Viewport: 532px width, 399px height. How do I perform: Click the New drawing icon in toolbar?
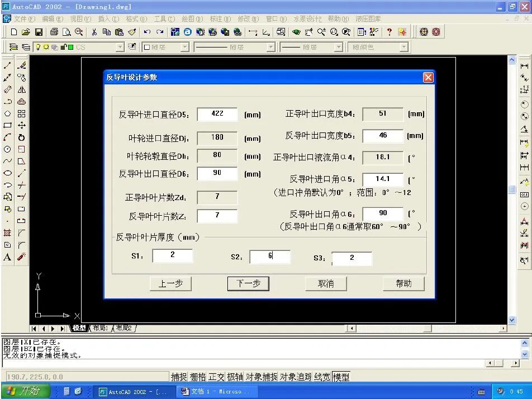pyautogui.click(x=13, y=32)
